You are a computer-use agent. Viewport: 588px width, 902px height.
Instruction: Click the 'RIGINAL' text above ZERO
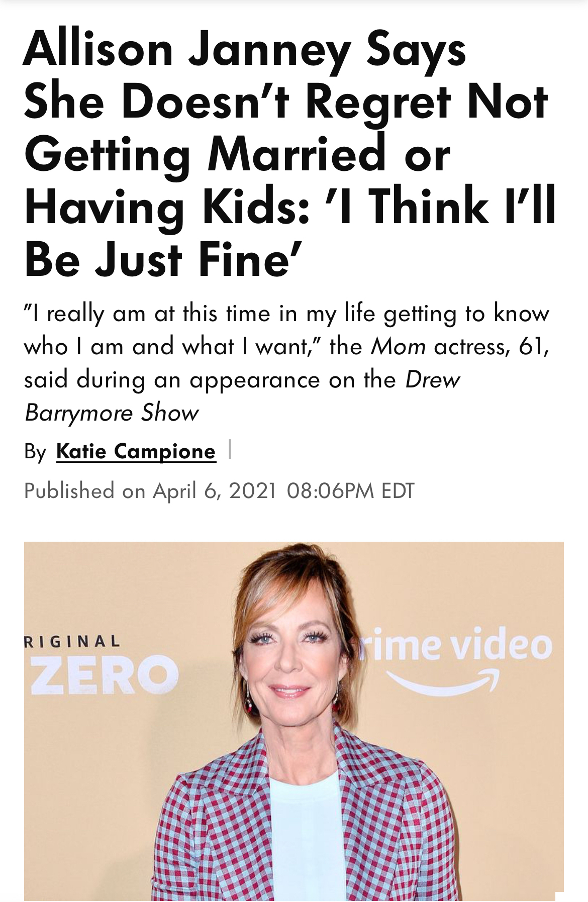[72, 641]
